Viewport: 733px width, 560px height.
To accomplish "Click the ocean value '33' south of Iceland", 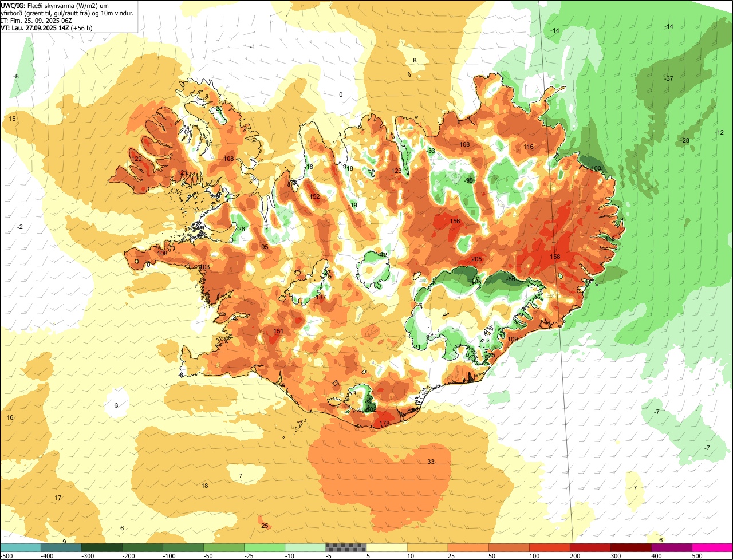I will 431,462.
